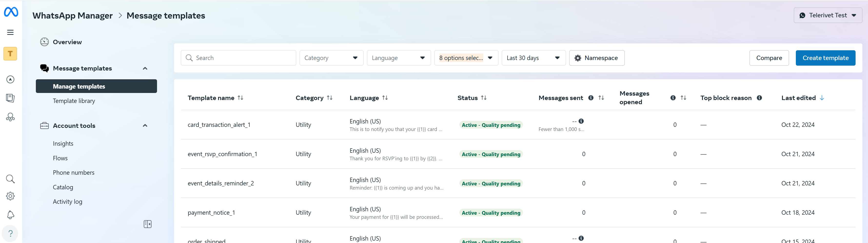Click the Namespace button
The width and height of the screenshot is (868, 243).
597,58
